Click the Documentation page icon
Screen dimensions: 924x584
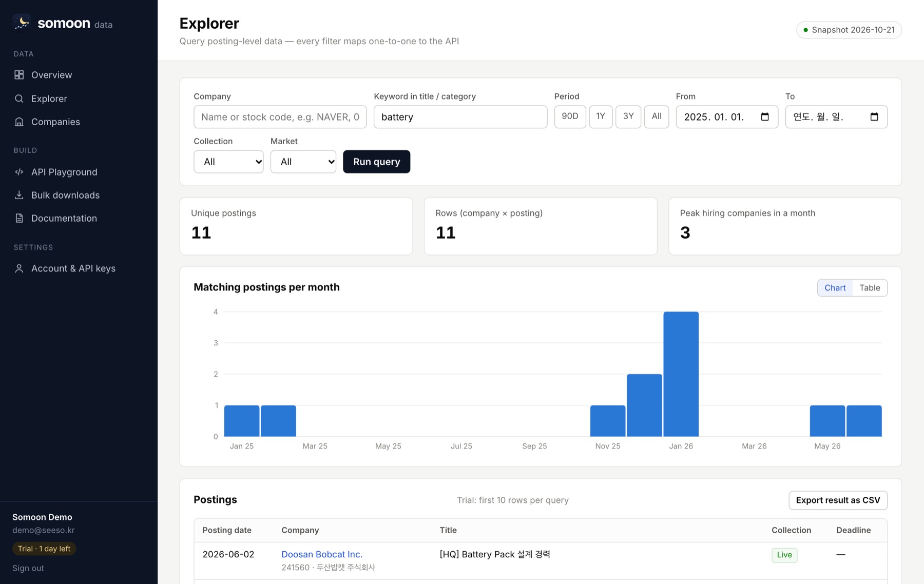[19, 218]
